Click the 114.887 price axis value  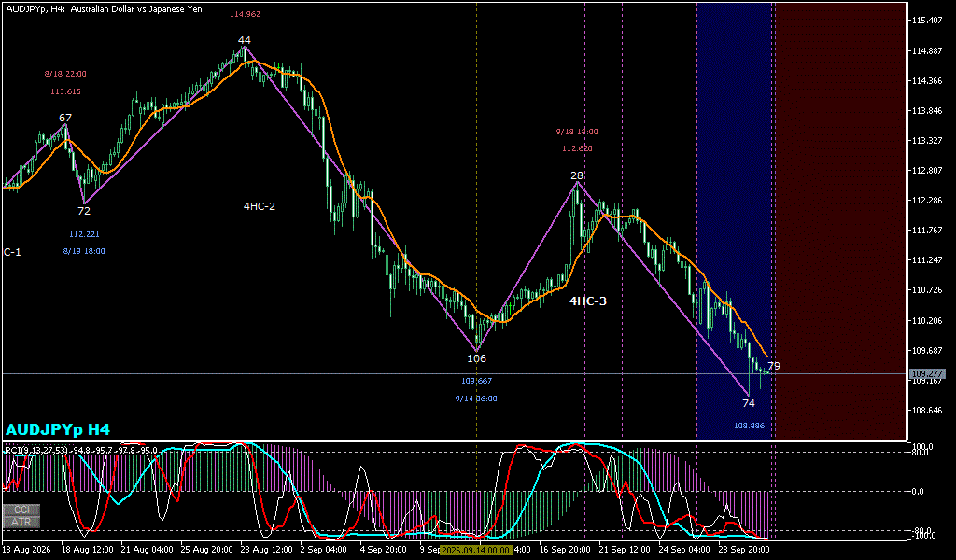pos(927,50)
